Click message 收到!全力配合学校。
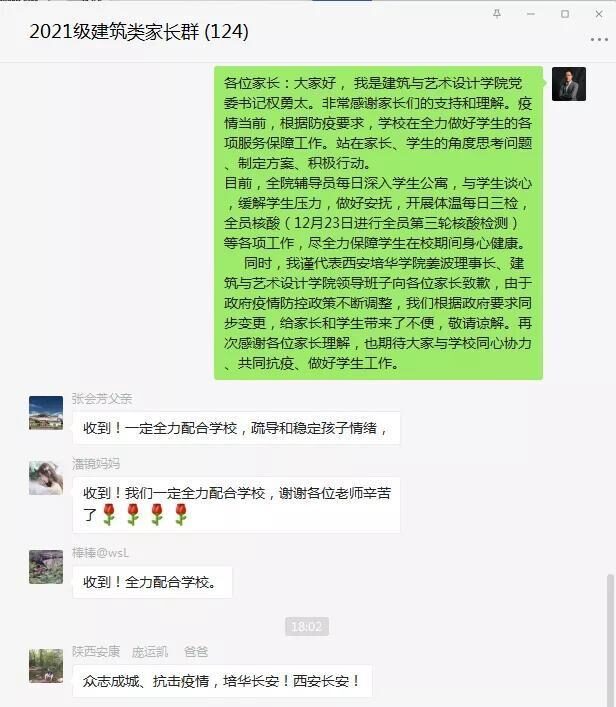 [x=152, y=582]
